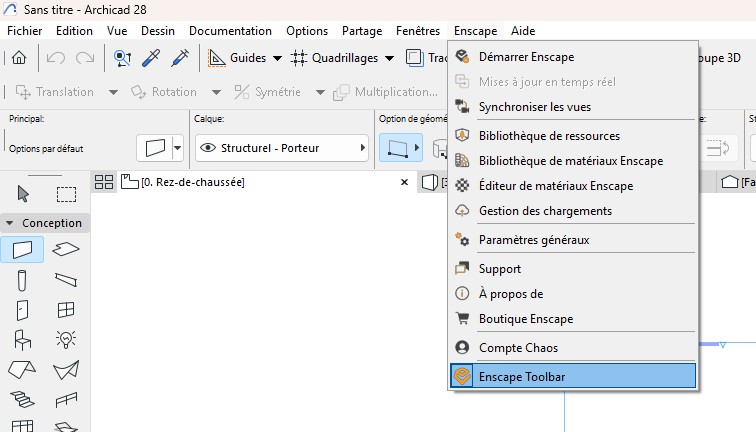Image resolution: width=756 pixels, height=432 pixels.
Task: Select the Window tool
Action: pyautogui.click(x=66, y=310)
